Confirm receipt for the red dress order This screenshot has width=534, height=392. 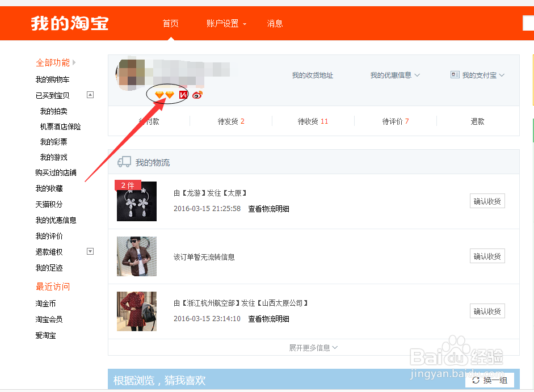tap(487, 311)
